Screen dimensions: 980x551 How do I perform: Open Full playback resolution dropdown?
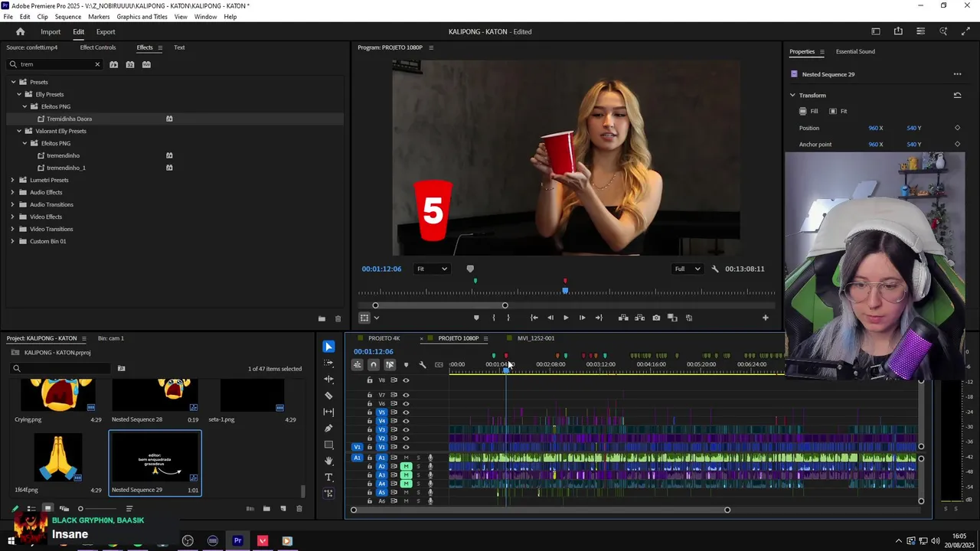(x=687, y=269)
